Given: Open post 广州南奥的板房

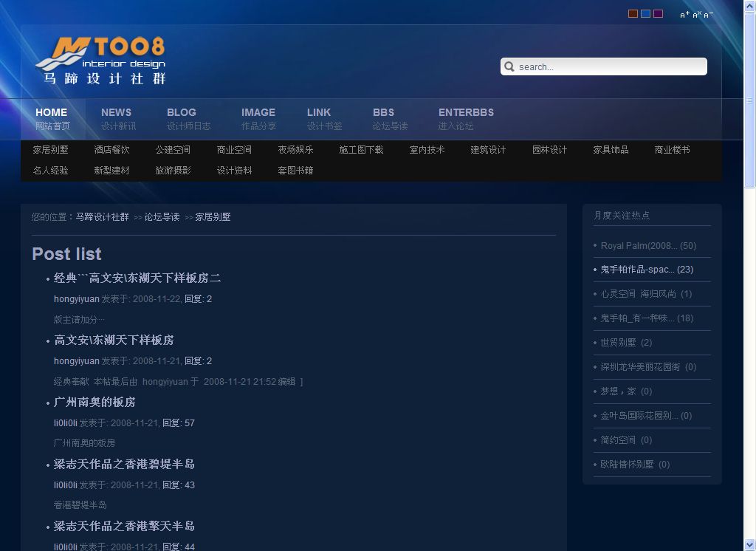Looking at the screenshot, I should (x=94, y=403).
